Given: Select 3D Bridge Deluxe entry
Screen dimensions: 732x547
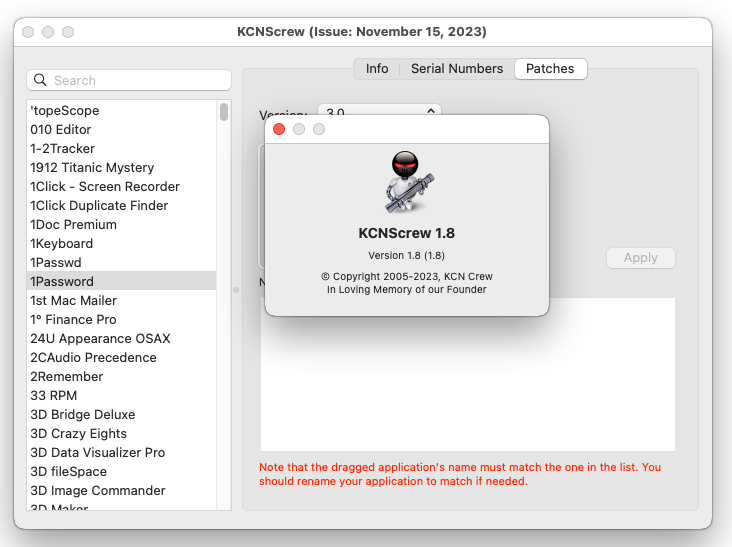Looking at the screenshot, I should pos(121,414).
